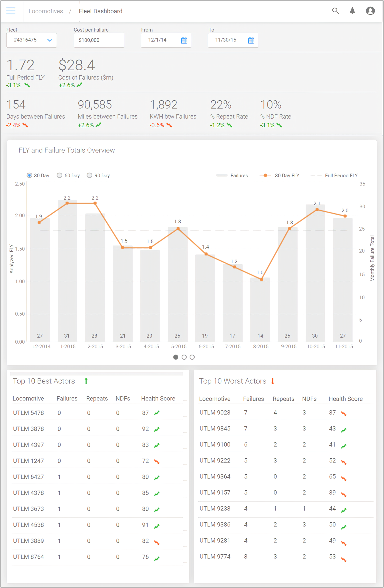Open the hamburger navigation menu
This screenshot has width=384, height=588.
click(x=11, y=11)
